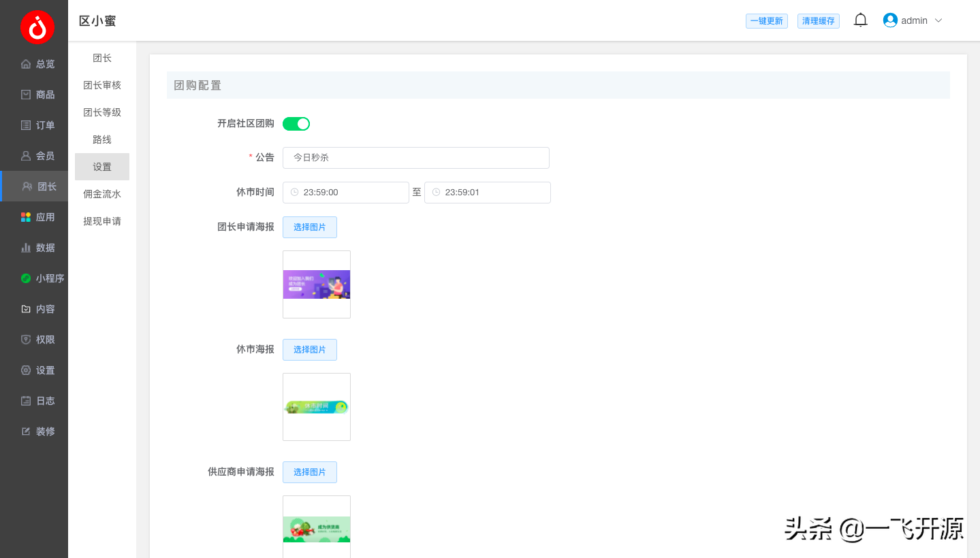Select the 团长 group leader sidebar icon
Image resolution: width=980 pixels, height=558 pixels.
click(27, 186)
